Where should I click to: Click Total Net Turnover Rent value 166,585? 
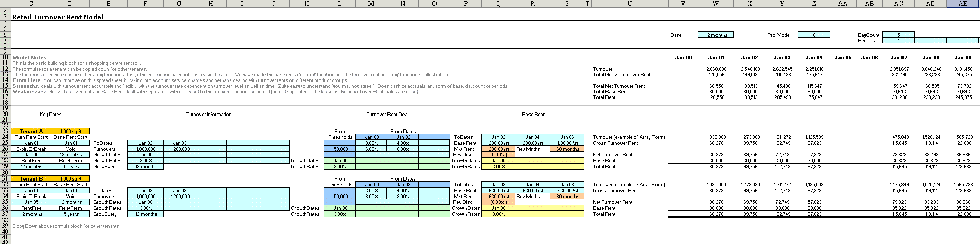pos(931,86)
